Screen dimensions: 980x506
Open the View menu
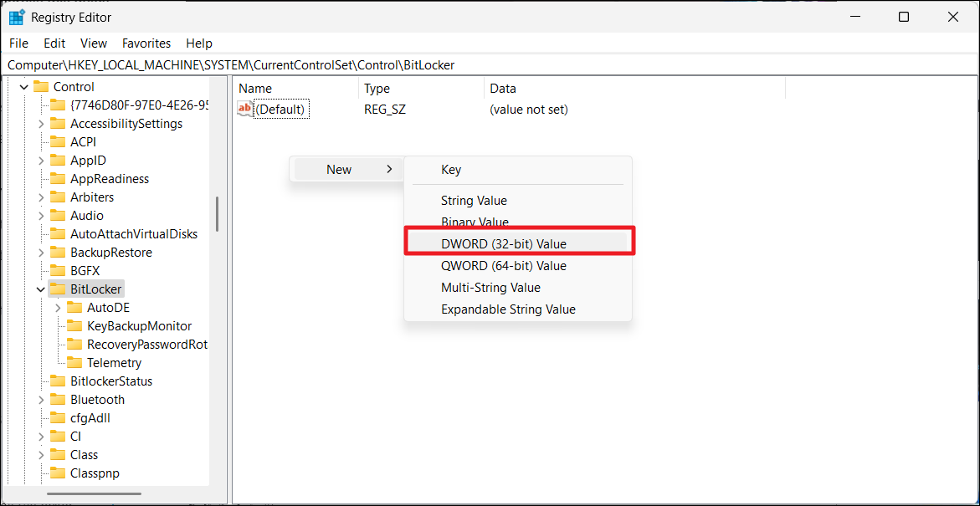coord(94,43)
